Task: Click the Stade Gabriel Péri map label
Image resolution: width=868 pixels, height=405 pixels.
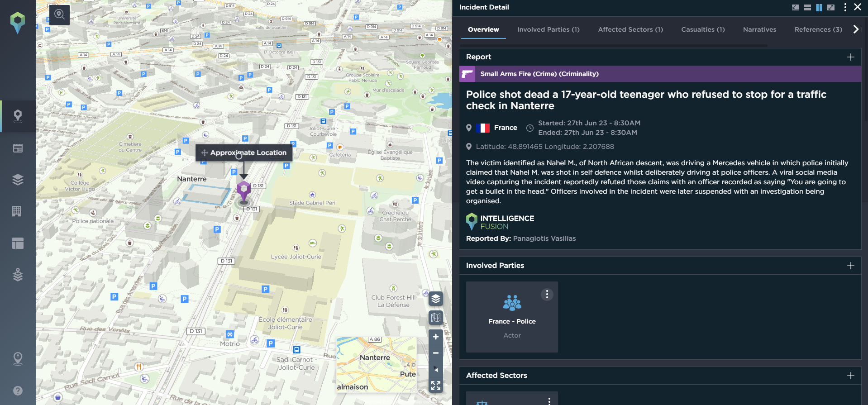Action: [x=312, y=203]
